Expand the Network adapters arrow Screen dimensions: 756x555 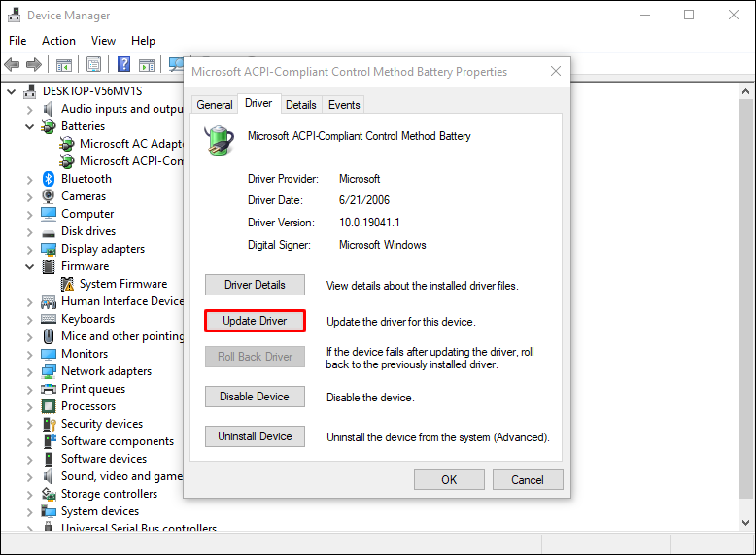click(30, 372)
